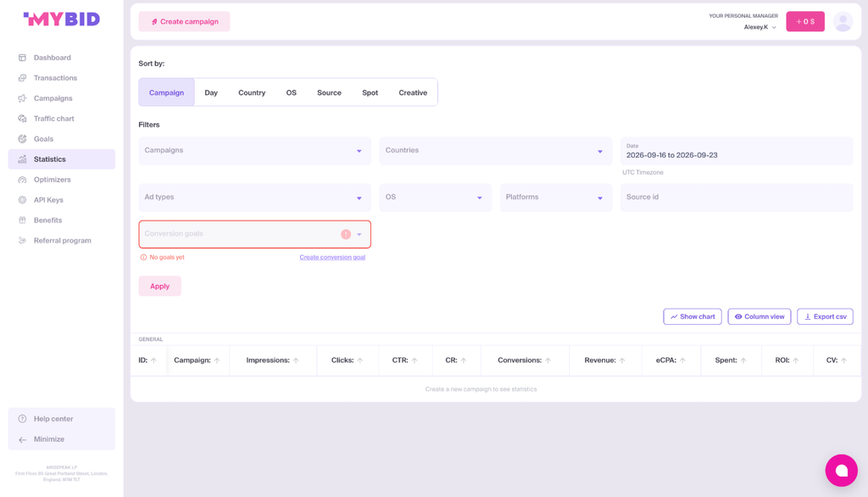The width and height of the screenshot is (868, 497).
Task: Click the Minimize arrow icon in sidebar
Action: tap(22, 439)
